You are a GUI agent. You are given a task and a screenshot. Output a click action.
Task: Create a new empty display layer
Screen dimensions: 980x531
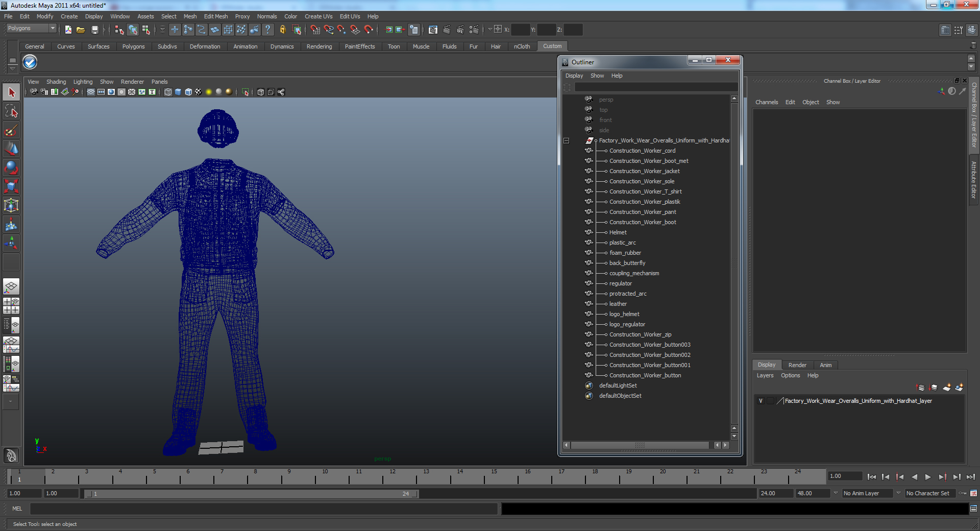947,388
